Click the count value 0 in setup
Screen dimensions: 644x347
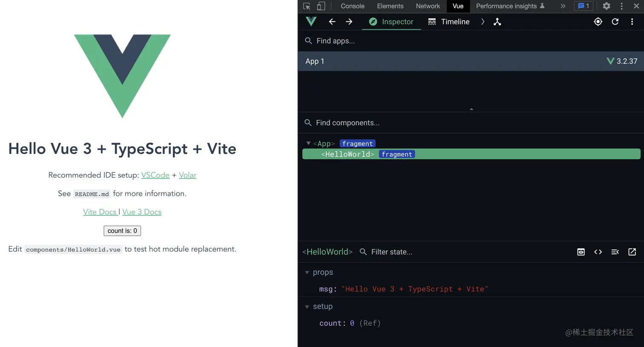[352, 323]
